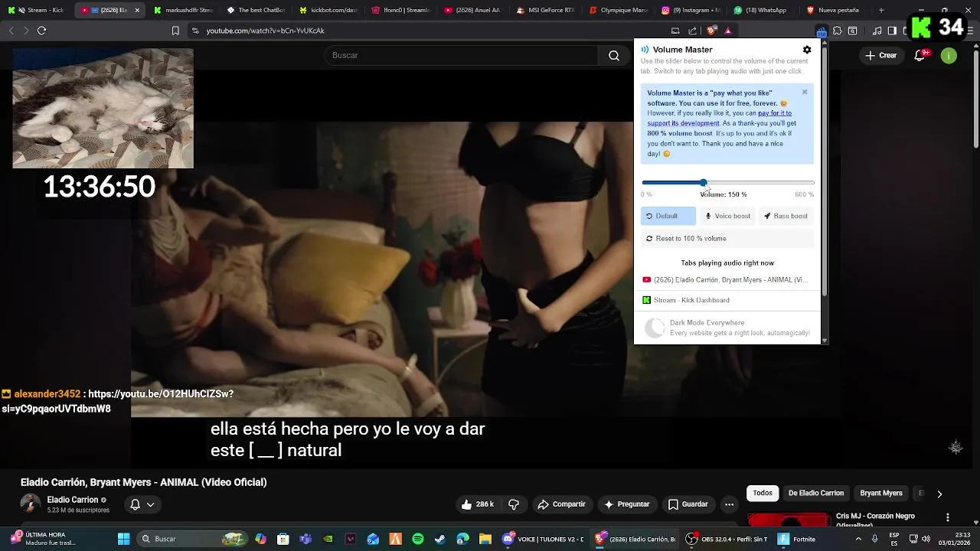Viewport: 980px width, 551px height.
Task: Switch to WhatsApp tab
Action: [x=764, y=10]
